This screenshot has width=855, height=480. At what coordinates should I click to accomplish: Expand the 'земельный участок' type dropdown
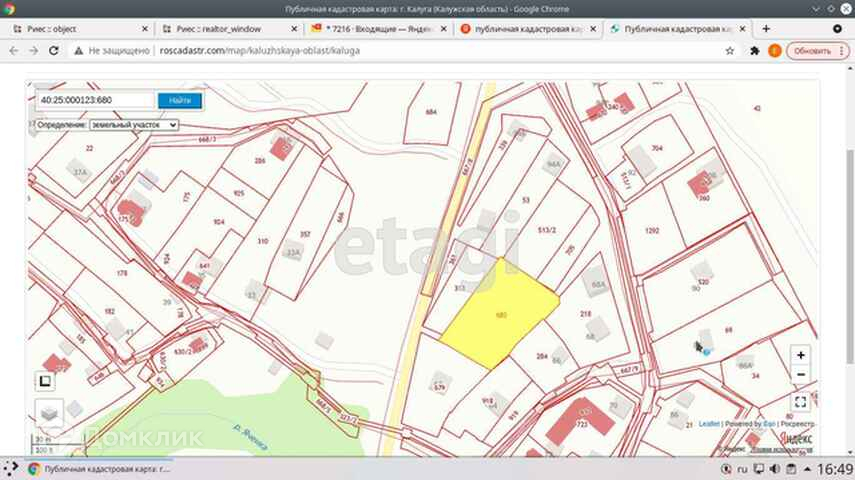[x=133, y=125]
